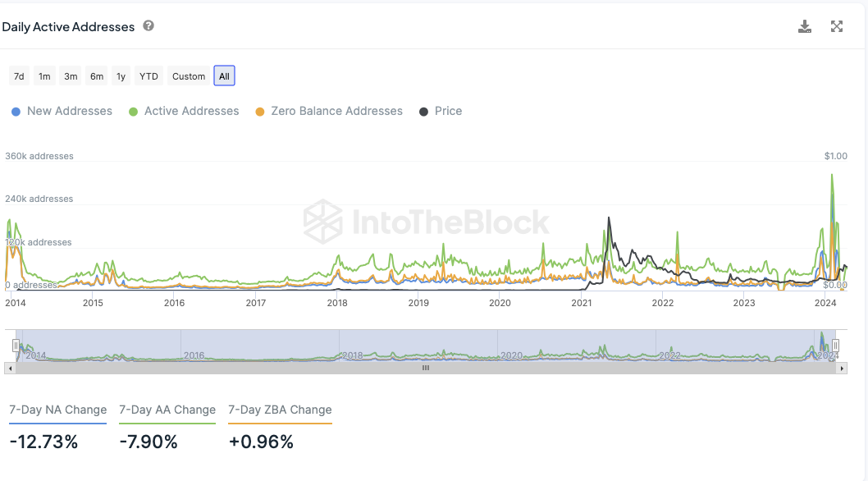This screenshot has width=868, height=481.
Task: Toggle Zero Balance Addresses series
Action: coord(329,112)
